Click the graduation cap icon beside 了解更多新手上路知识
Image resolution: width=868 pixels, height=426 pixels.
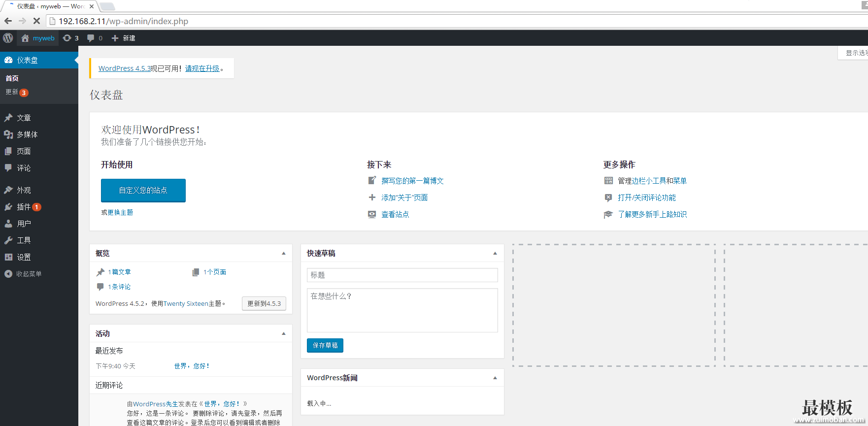(x=608, y=214)
